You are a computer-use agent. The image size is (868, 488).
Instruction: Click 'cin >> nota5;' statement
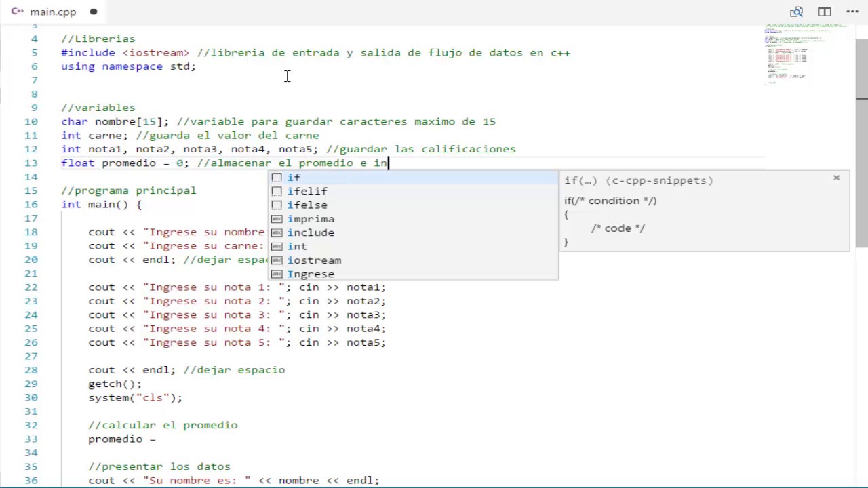pyautogui.click(x=342, y=342)
